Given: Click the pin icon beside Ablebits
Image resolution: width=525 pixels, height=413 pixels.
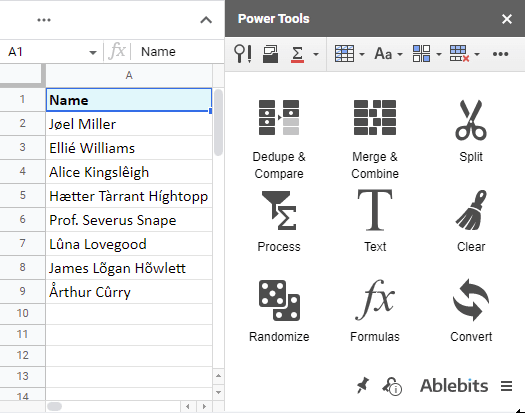Looking at the screenshot, I should pos(363,386).
